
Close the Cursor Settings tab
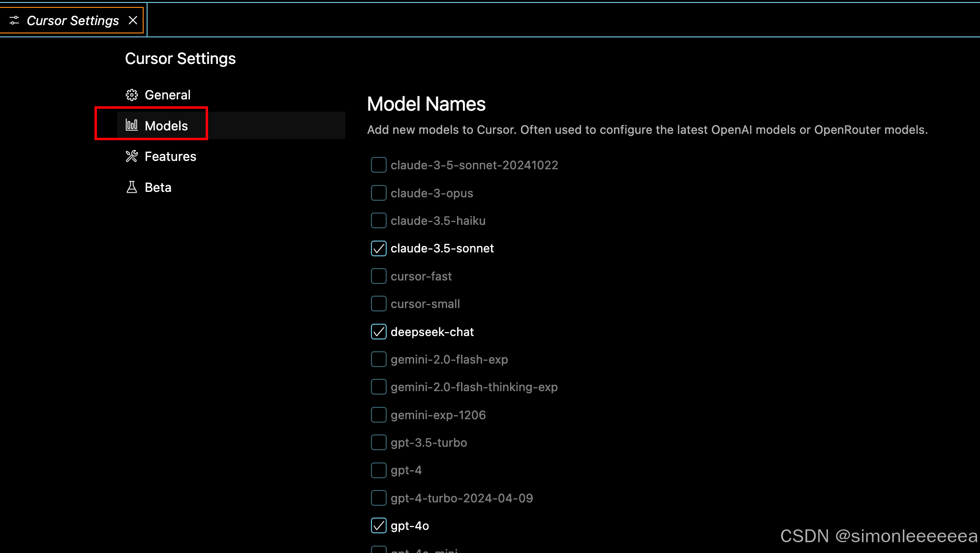(133, 21)
